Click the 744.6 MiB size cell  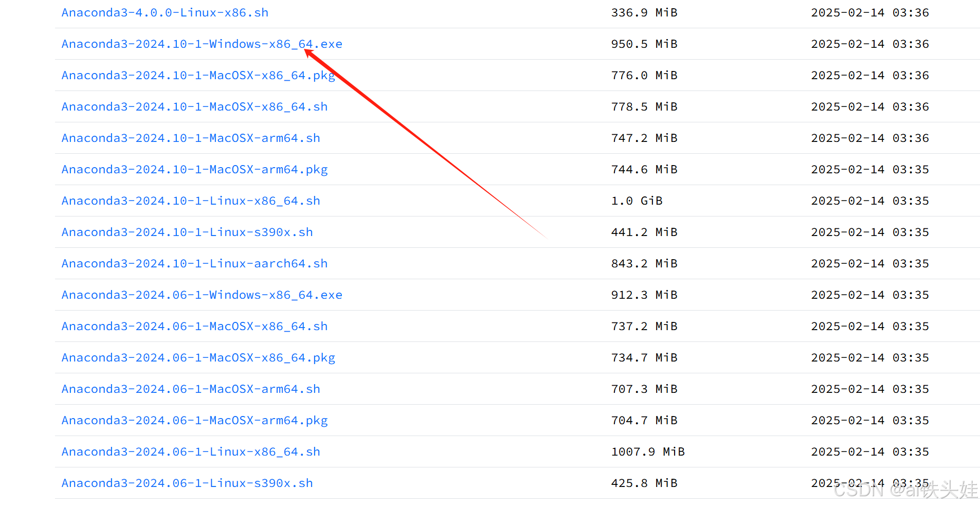pos(644,170)
